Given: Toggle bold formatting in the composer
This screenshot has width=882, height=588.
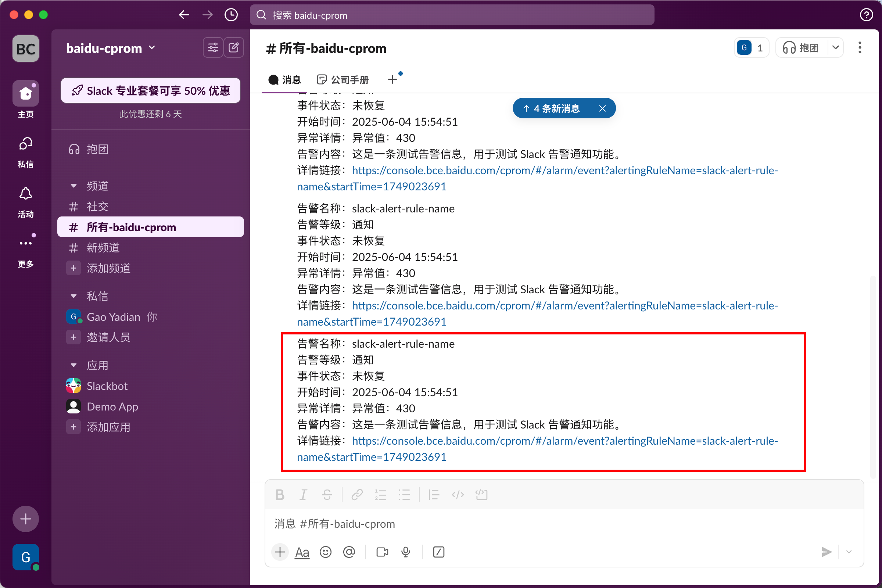Looking at the screenshot, I should click(x=280, y=495).
